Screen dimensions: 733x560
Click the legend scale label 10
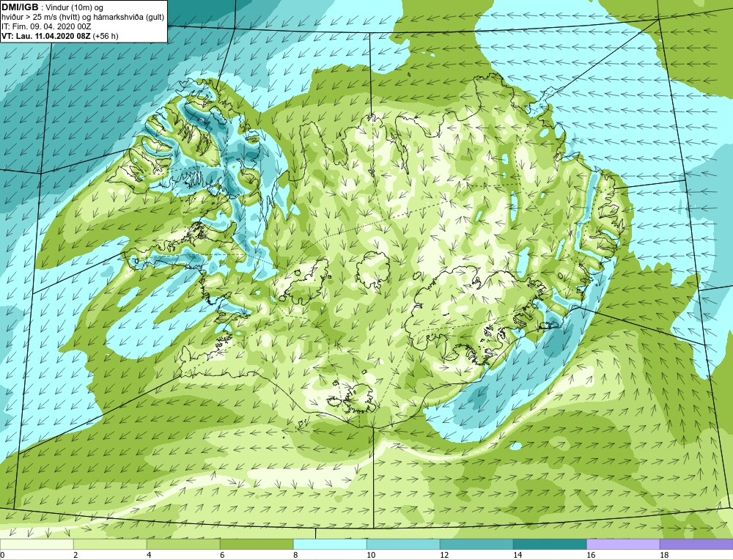[371, 555]
